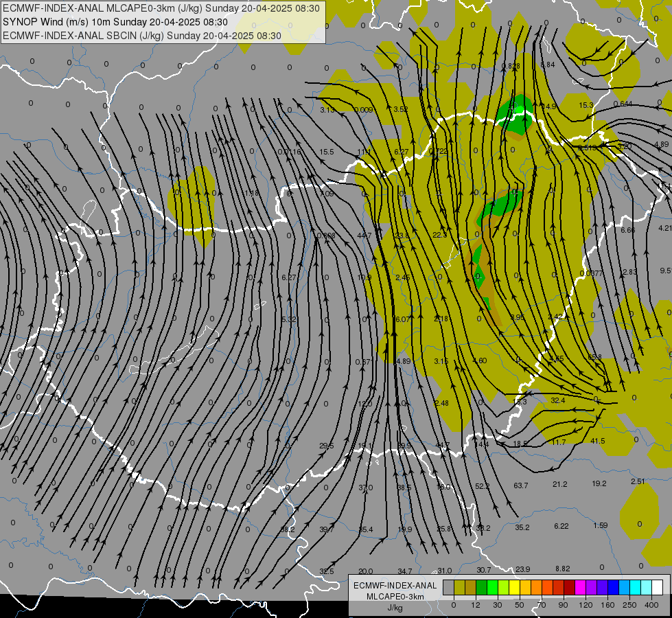Click the legend scale value 400
This screenshot has height=618, width=672.
pyautogui.click(x=651, y=605)
